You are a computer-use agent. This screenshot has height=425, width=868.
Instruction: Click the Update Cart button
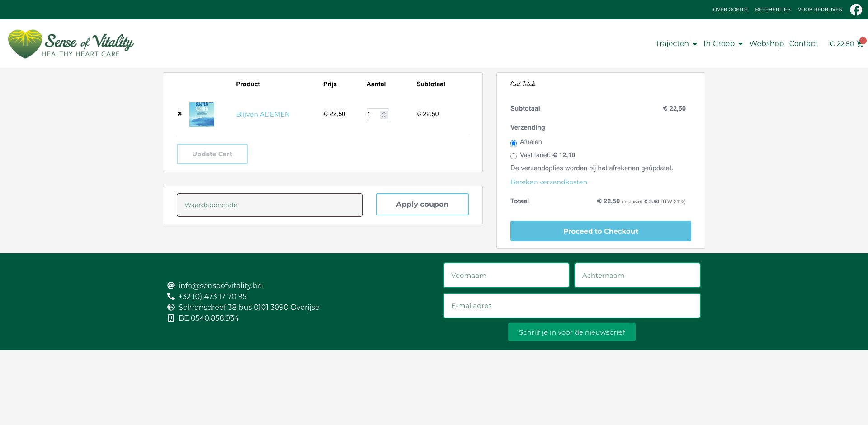[212, 154]
